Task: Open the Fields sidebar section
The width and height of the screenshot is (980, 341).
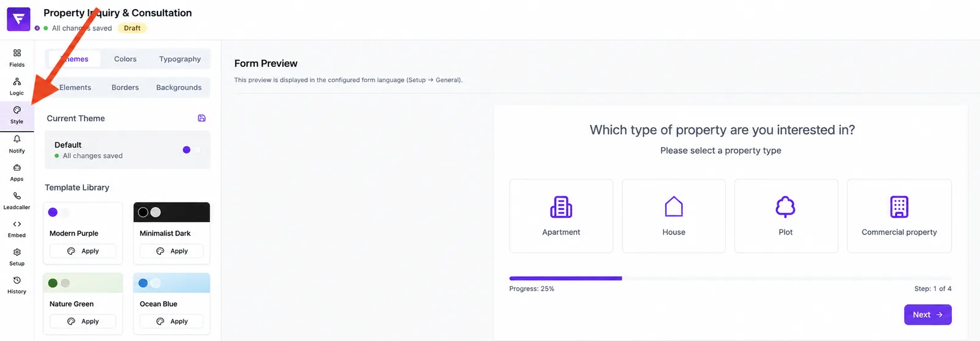Action: (17, 58)
